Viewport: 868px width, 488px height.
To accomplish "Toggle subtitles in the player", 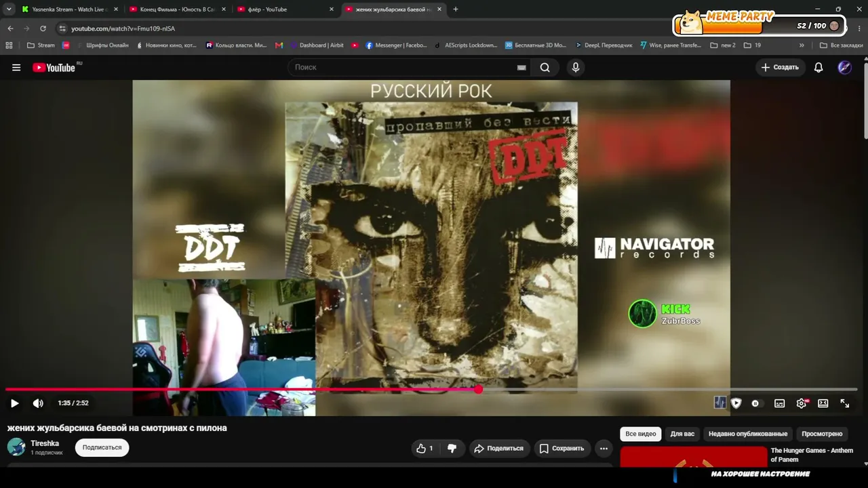I will pyautogui.click(x=780, y=403).
